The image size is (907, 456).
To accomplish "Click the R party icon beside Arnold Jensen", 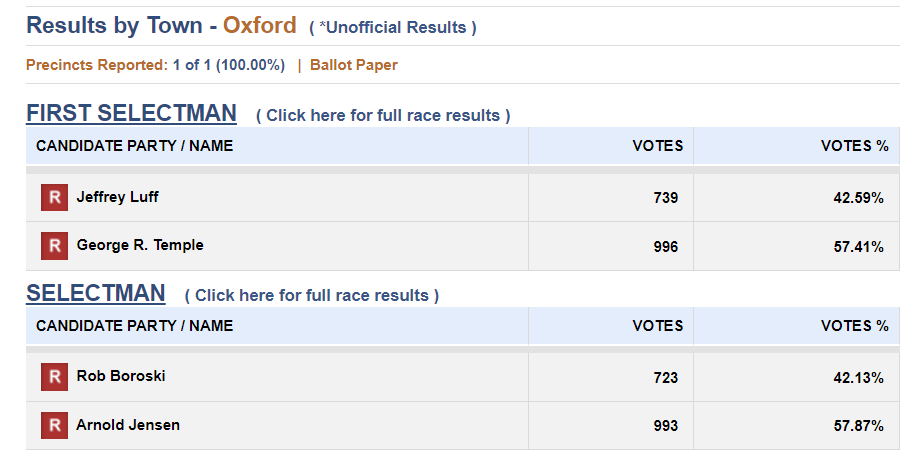I will pos(54,425).
